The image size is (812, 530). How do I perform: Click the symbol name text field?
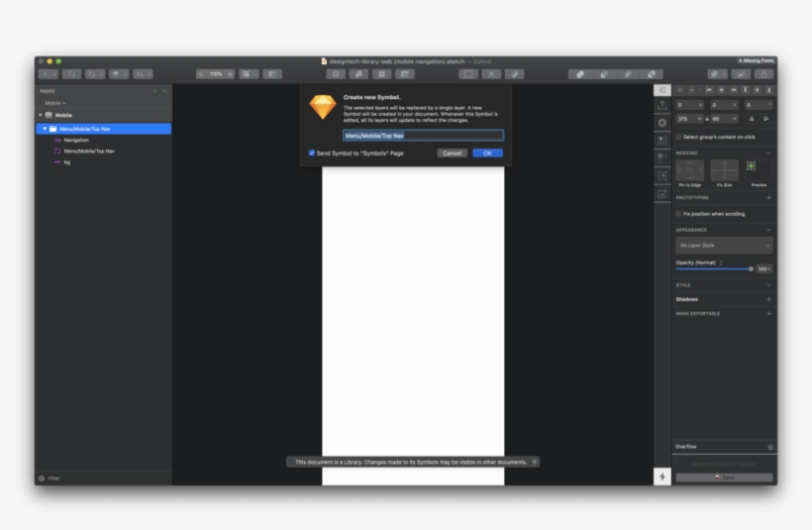[423, 135]
